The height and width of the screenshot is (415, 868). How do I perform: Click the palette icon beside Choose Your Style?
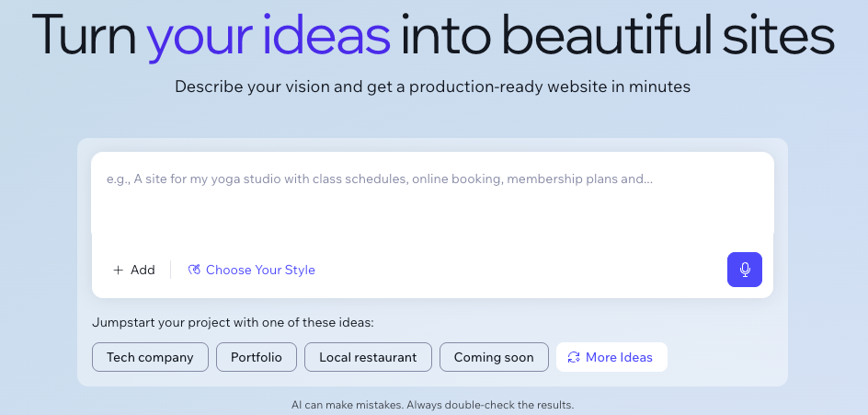click(194, 270)
